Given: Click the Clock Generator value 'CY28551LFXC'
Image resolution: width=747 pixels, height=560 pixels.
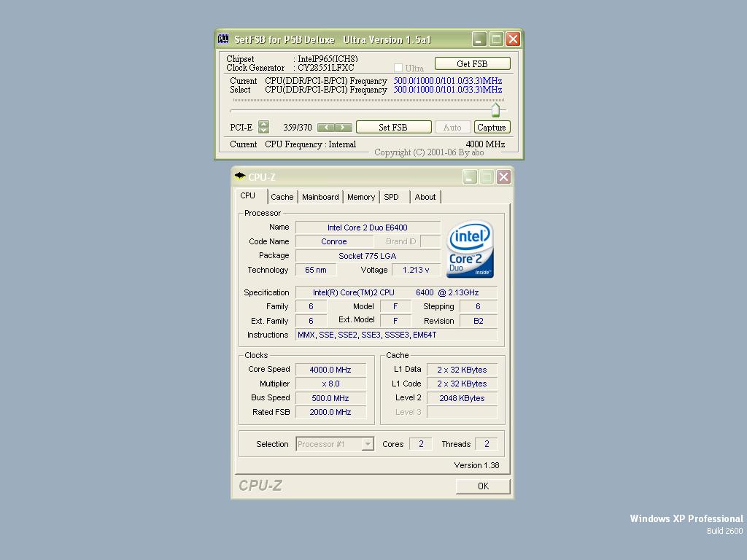Looking at the screenshot, I should (x=326, y=68).
